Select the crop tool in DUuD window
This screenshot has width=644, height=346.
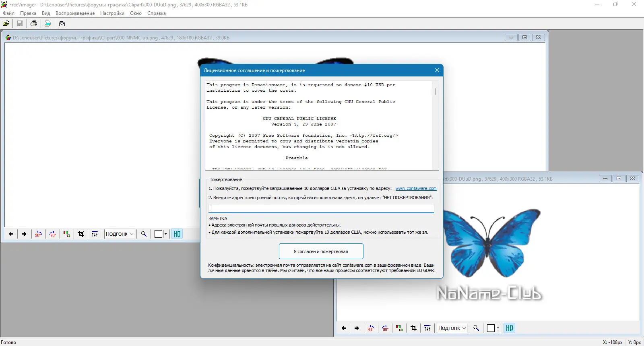click(x=413, y=328)
